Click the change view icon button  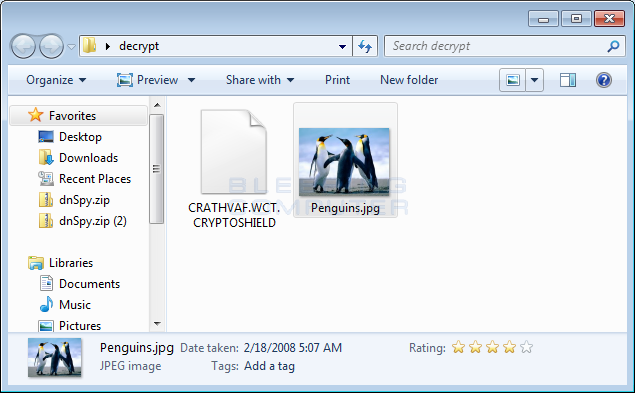[513, 80]
